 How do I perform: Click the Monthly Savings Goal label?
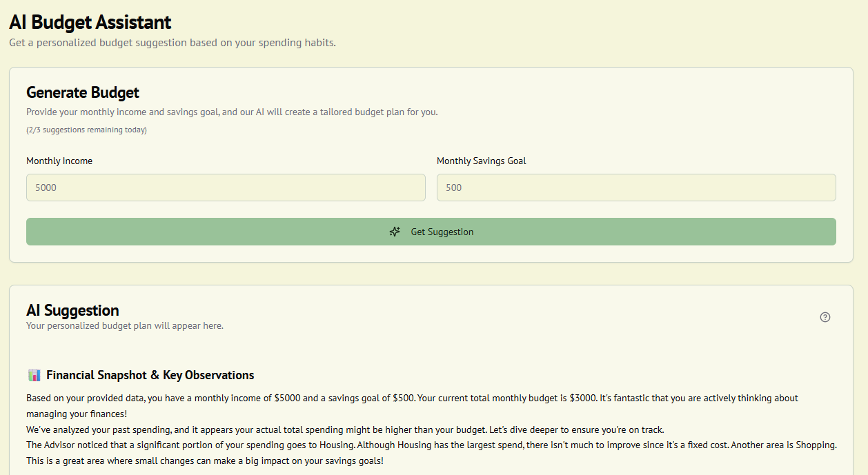click(481, 161)
